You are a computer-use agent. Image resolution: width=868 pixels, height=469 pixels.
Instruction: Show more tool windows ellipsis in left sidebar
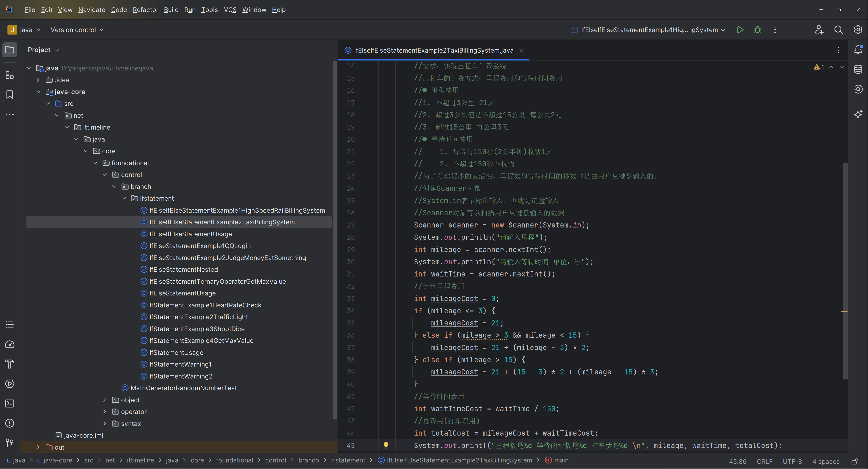(10, 114)
